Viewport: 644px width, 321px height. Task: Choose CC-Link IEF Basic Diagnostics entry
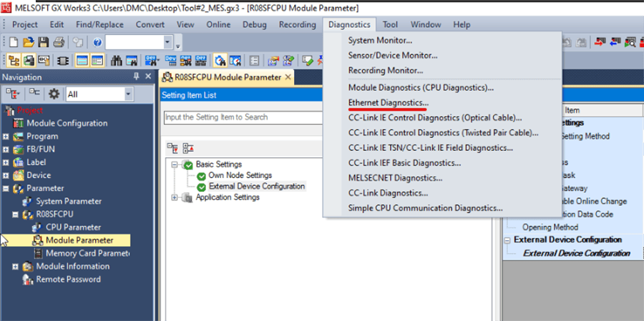tap(404, 163)
